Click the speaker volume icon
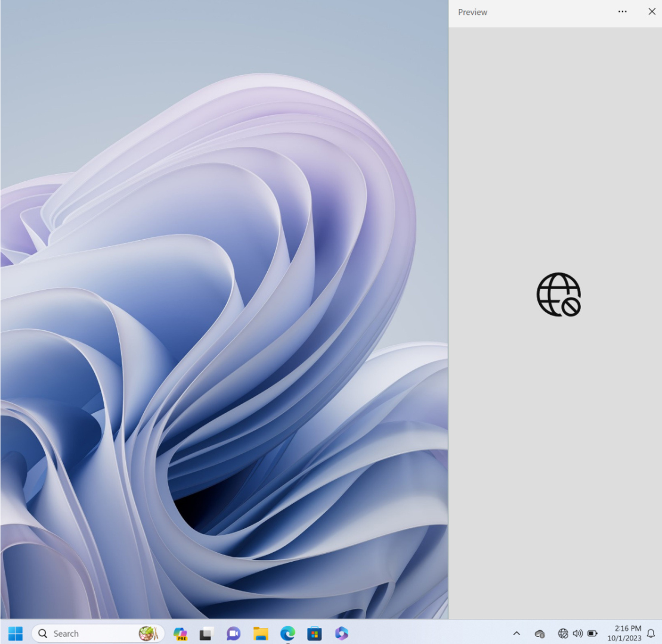This screenshot has height=644, width=662. click(x=577, y=633)
